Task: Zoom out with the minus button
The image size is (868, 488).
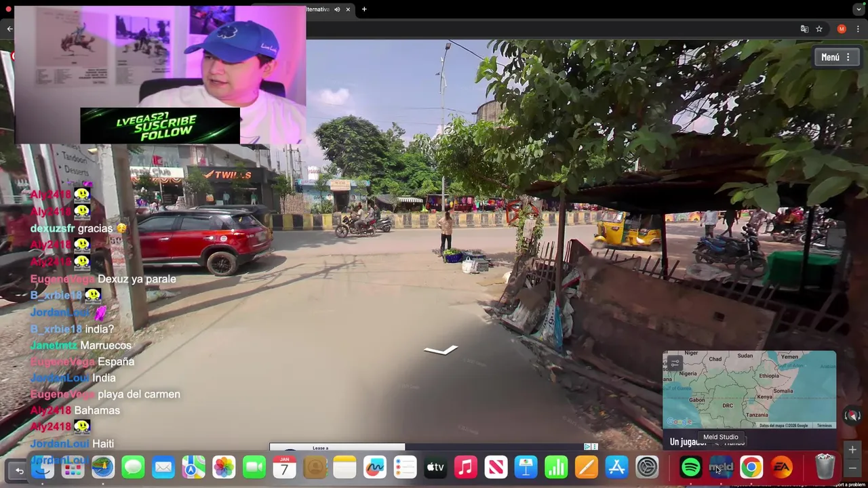Action: tap(852, 468)
